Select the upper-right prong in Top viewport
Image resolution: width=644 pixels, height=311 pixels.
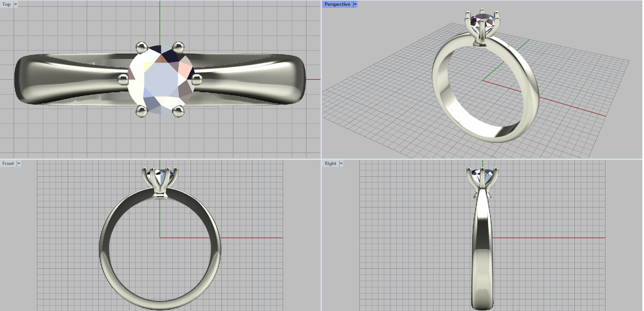click(178, 48)
